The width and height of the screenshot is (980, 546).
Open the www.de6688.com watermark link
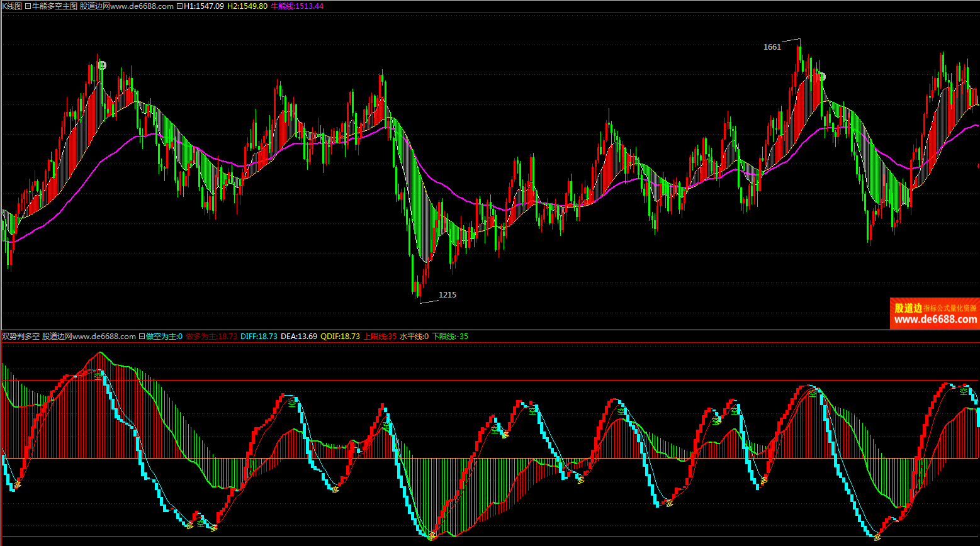[x=935, y=320]
